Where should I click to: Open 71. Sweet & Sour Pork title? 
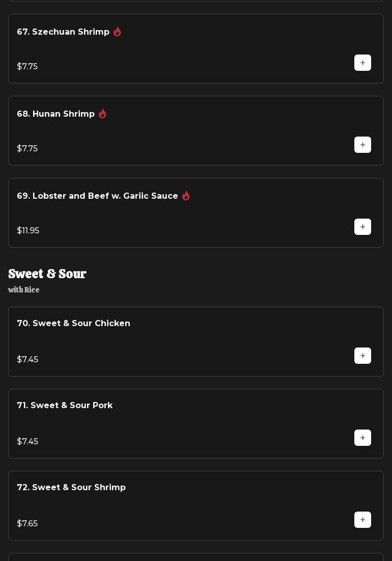coord(65,405)
